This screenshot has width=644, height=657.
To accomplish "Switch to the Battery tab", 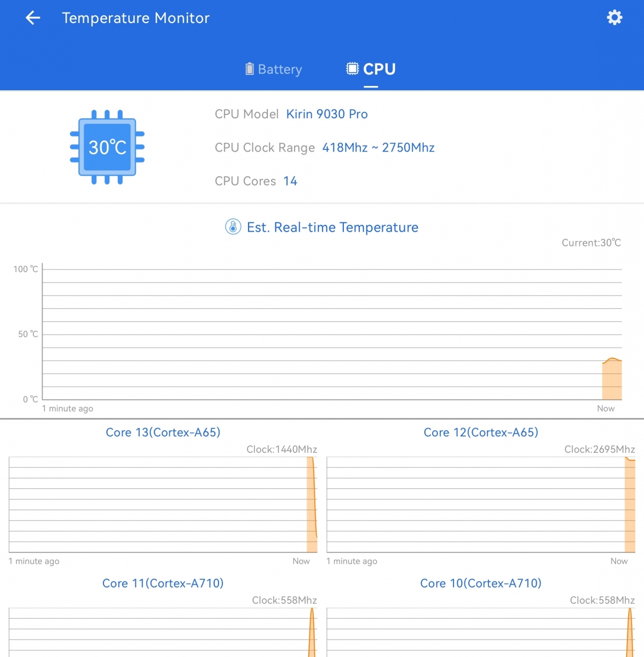I will (280, 70).
